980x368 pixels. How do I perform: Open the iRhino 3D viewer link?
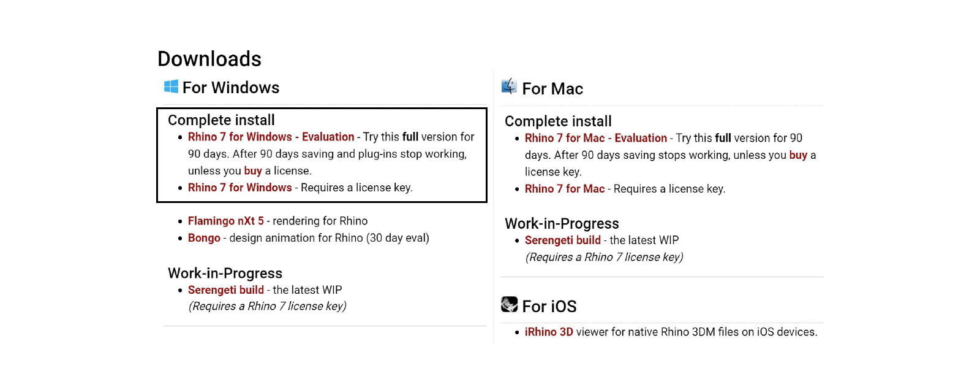(549, 332)
